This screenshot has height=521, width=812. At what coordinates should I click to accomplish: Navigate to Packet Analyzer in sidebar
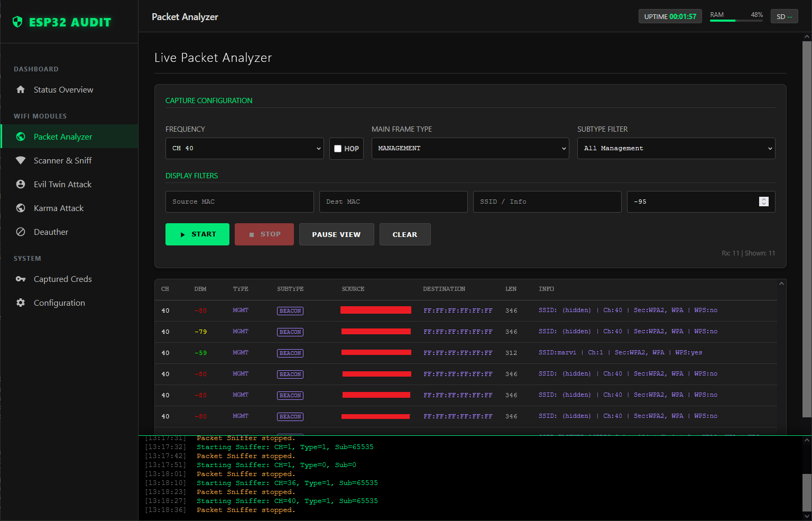tap(62, 136)
